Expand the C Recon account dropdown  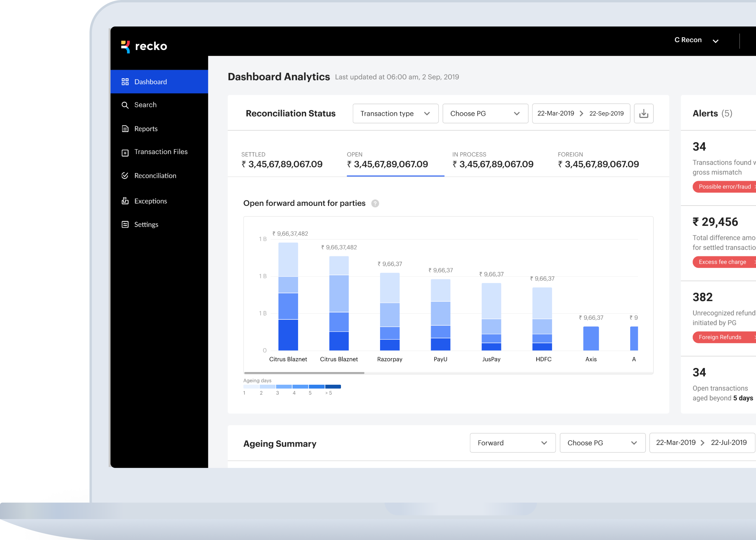[x=697, y=40]
